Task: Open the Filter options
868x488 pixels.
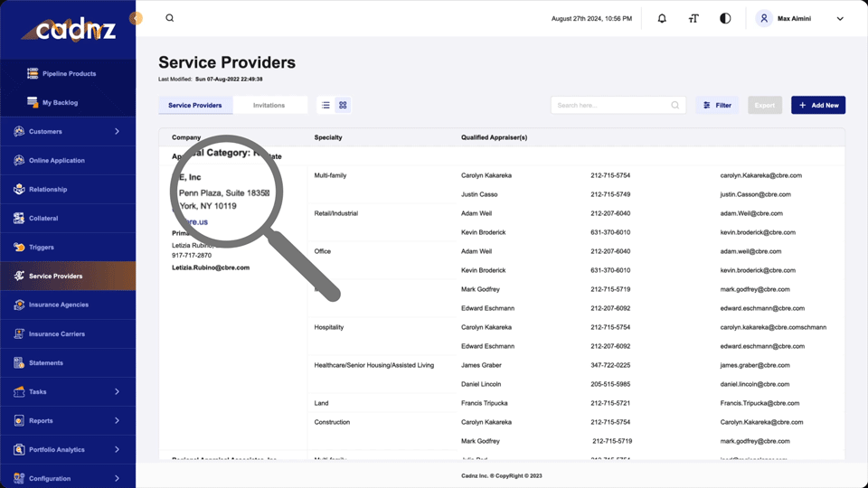Action: (717, 106)
